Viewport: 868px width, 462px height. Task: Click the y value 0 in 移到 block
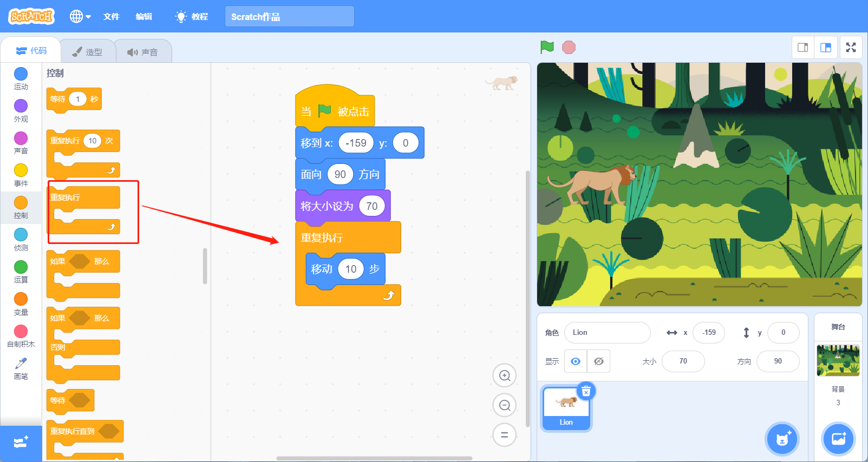(405, 143)
